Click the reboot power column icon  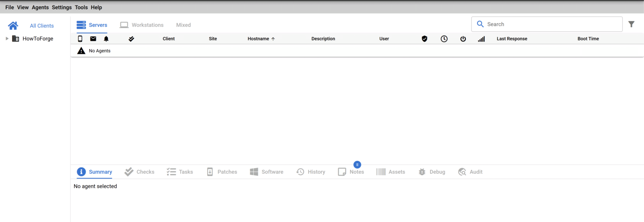pos(463,39)
